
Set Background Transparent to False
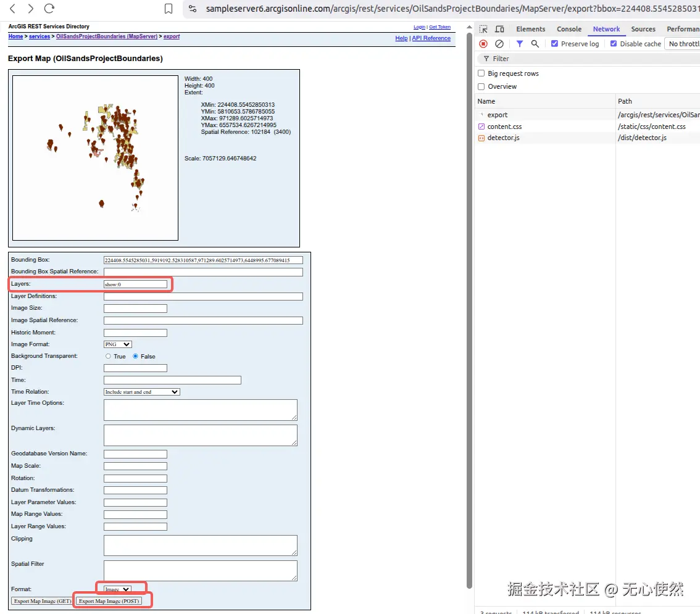click(x=135, y=356)
